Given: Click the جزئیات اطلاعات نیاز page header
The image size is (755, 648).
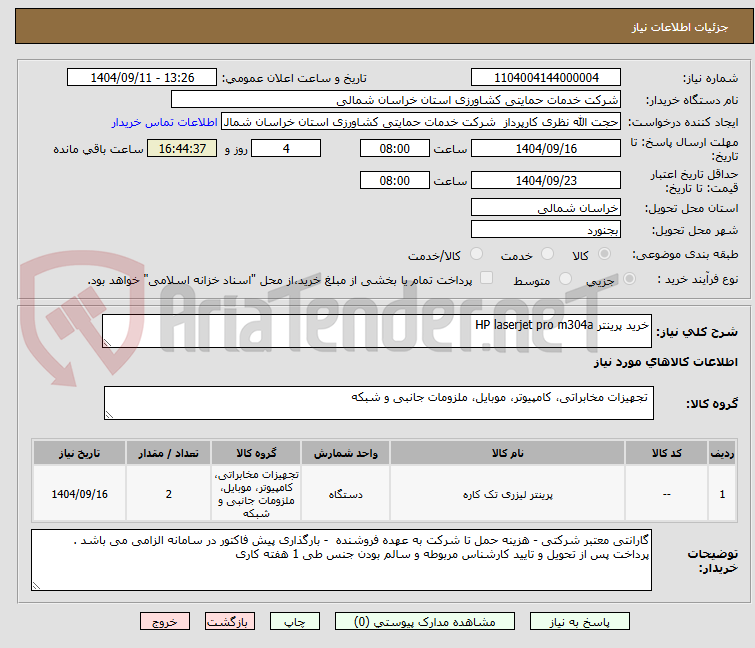Looking at the screenshot, I should click(679, 27).
